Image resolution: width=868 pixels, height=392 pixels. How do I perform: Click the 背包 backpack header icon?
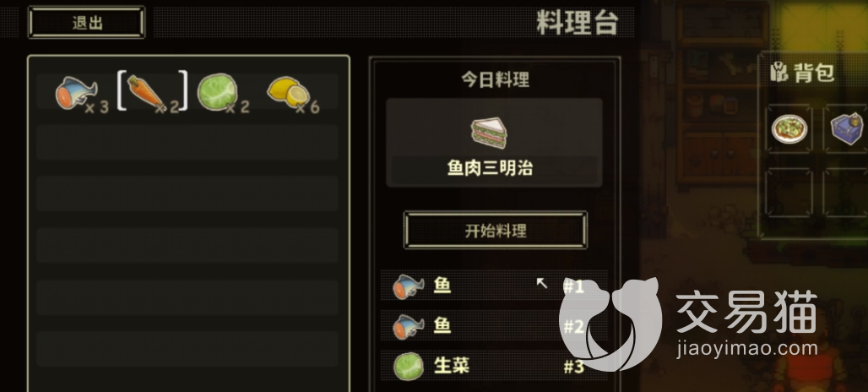(778, 73)
